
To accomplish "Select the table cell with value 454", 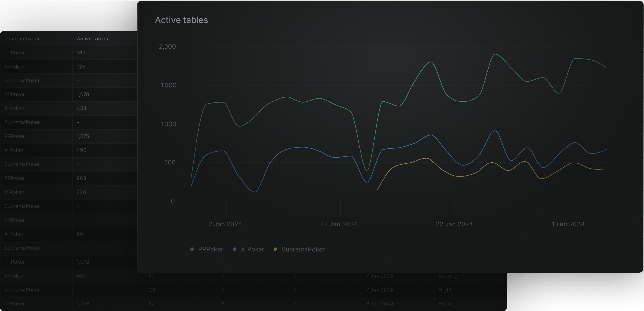I will click(x=81, y=108).
